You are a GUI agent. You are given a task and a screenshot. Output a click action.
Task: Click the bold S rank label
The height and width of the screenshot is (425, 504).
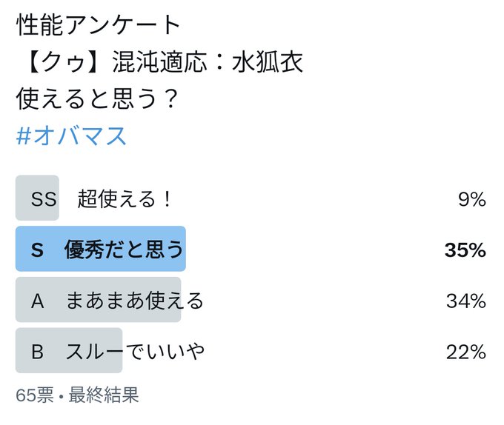click(37, 250)
